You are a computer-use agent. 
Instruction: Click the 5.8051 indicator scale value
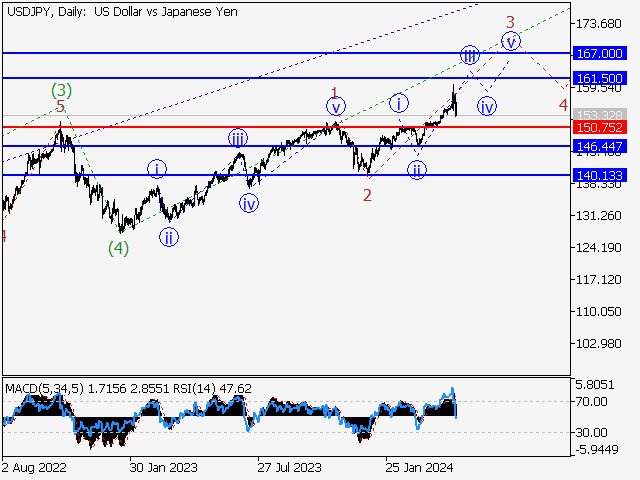(595, 384)
